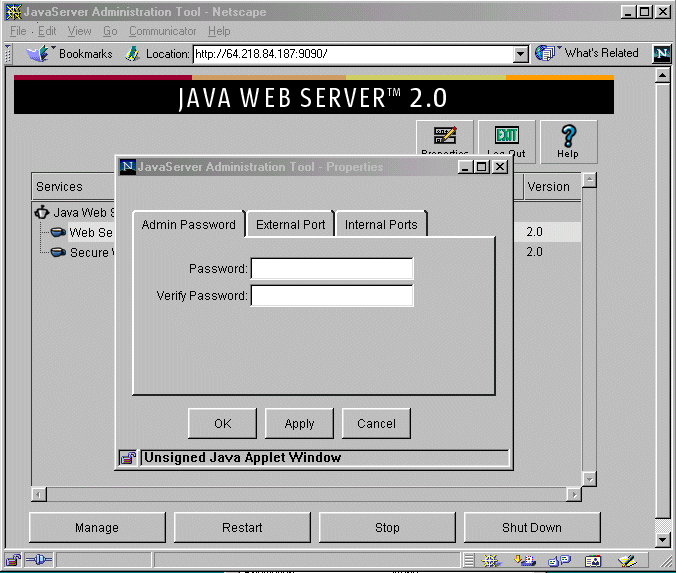Open the Properties toolbar icon

coord(445,135)
